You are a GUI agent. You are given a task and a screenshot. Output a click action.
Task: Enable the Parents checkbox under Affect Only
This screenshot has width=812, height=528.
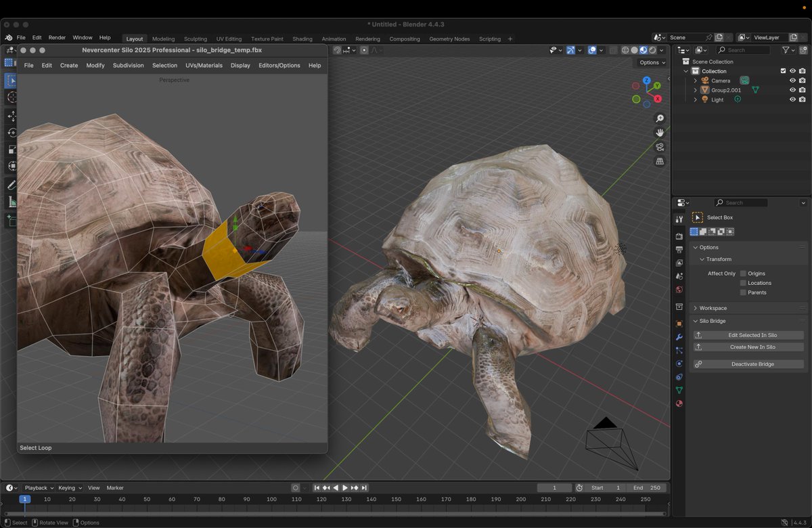(743, 292)
